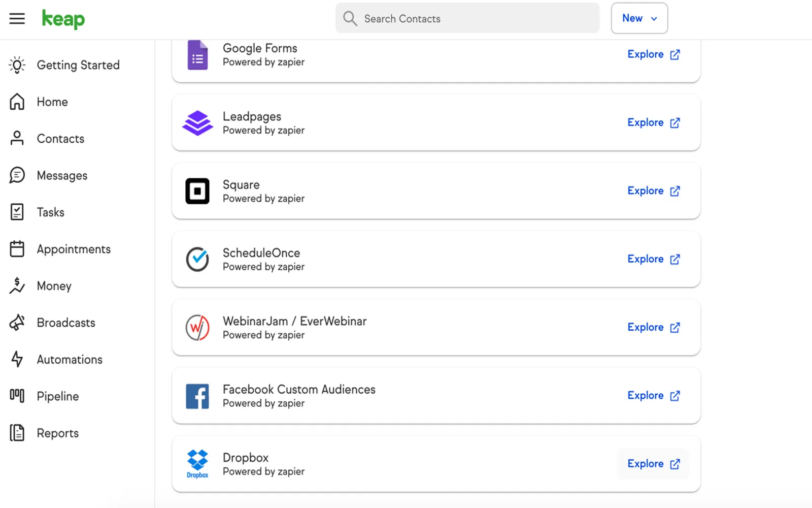
Task: Click the Dropbox logo thumbnail
Action: (x=197, y=464)
